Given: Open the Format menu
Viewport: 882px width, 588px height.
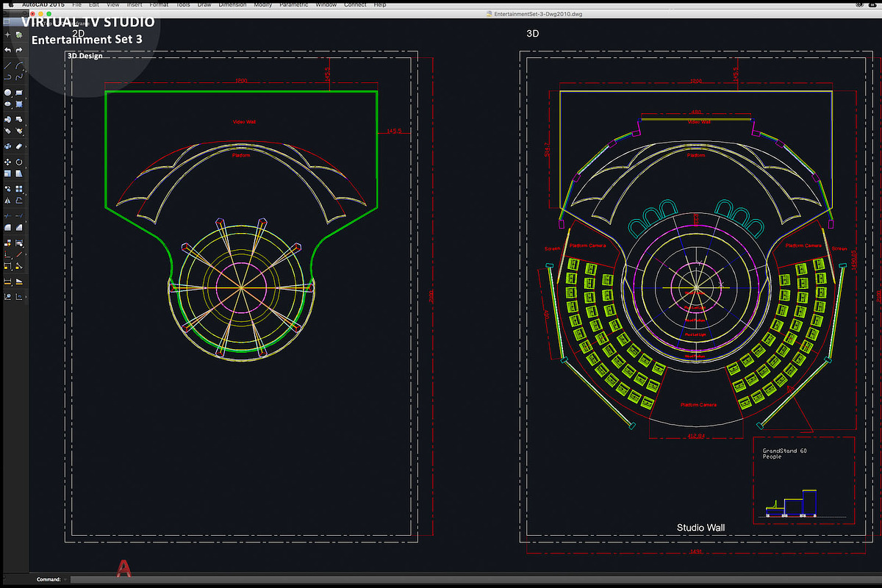Looking at the screenshot, I should point(159,4).
